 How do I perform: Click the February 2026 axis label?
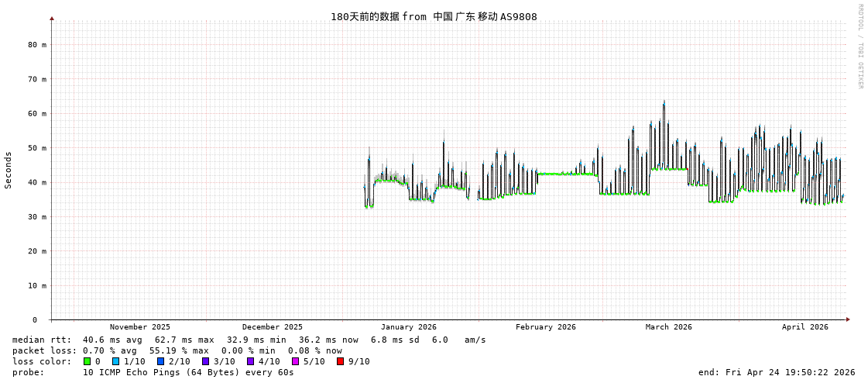click(x=546, y=327)
